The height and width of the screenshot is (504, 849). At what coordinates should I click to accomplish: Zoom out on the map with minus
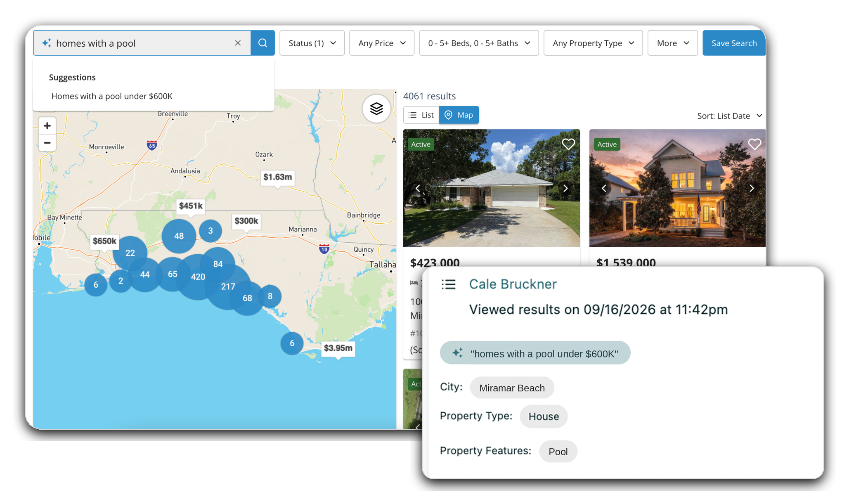(47, 143)
